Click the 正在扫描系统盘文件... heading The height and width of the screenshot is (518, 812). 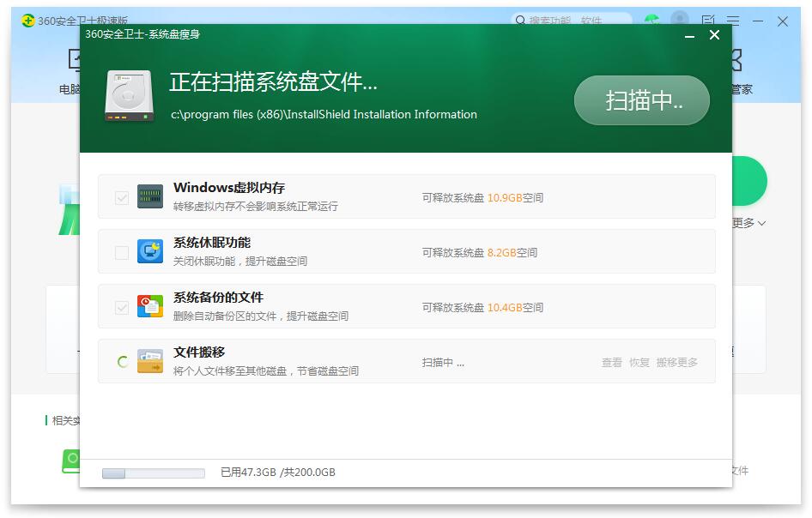(274, 81)
